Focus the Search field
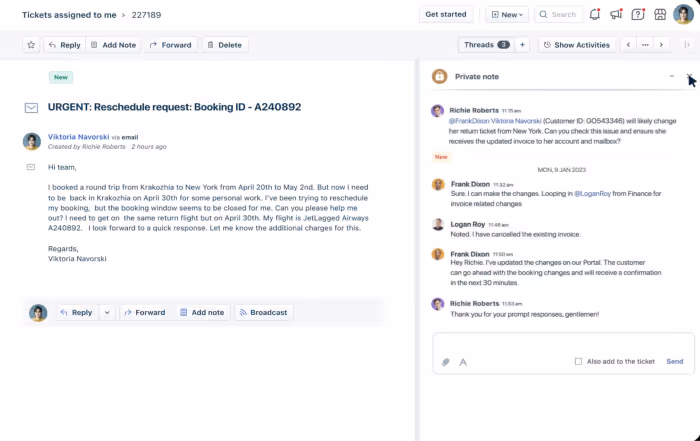Viewport: 700px width, 441px height. click(558, 15)
